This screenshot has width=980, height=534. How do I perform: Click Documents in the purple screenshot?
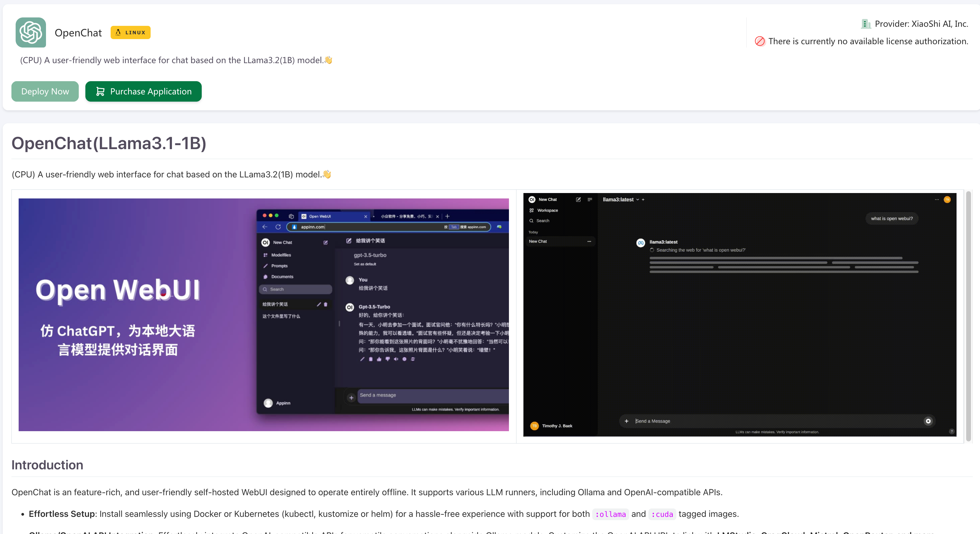tap(278, 277)
